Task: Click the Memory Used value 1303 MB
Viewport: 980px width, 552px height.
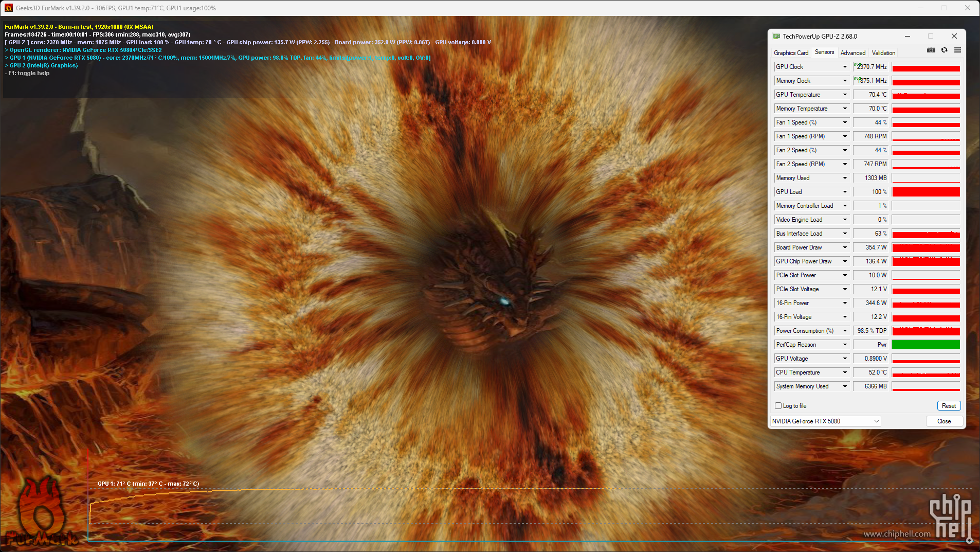Action: coord(871,178)
